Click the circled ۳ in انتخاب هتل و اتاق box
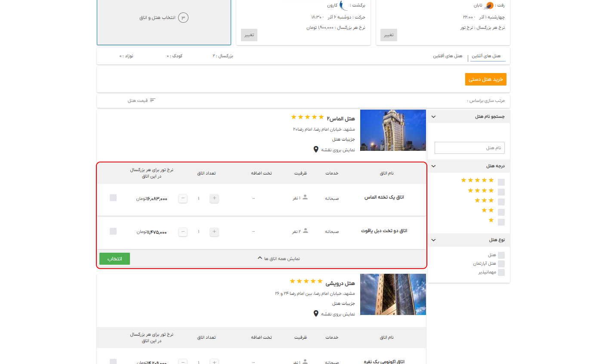Viewport: 599px width, 364px height. coord(184,18)
